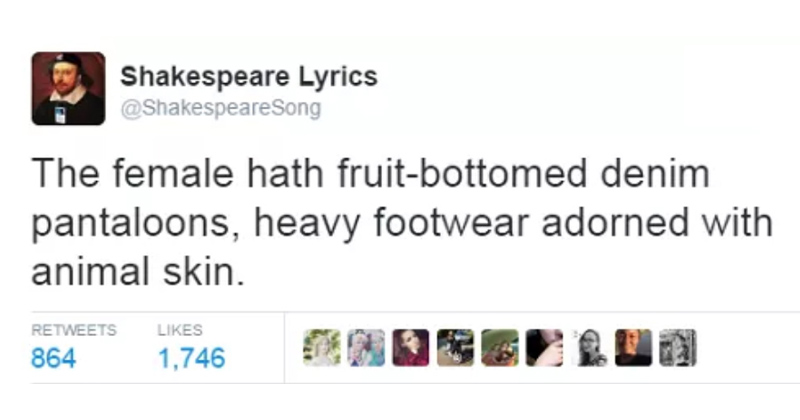Screen dimensions: 800x420
Task: Open the @ShakespeareSong handle link
Action: 220,109
